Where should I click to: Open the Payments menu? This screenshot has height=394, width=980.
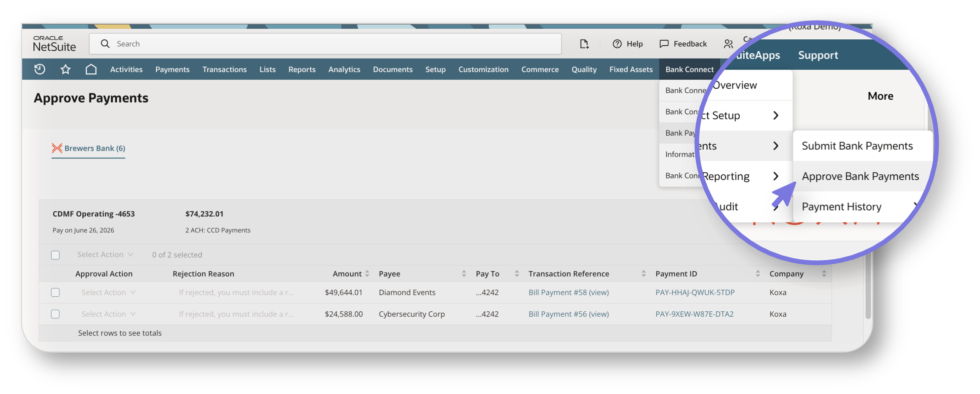(172, 69)
